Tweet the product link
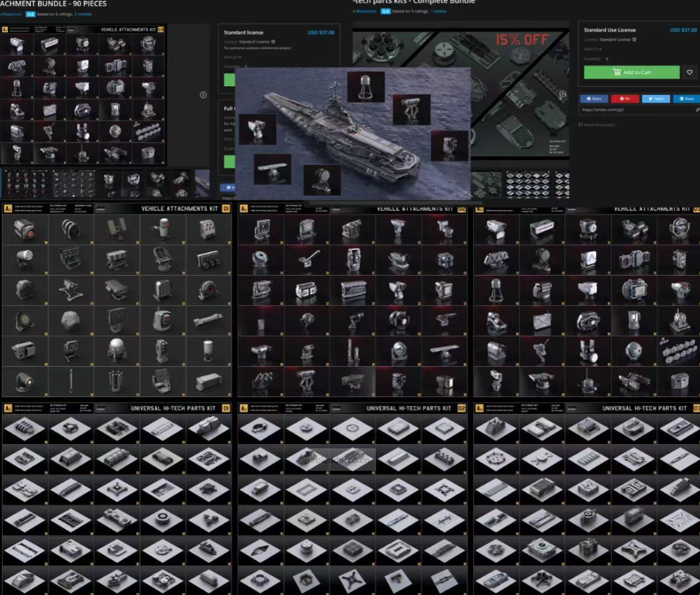 [656, 98]
